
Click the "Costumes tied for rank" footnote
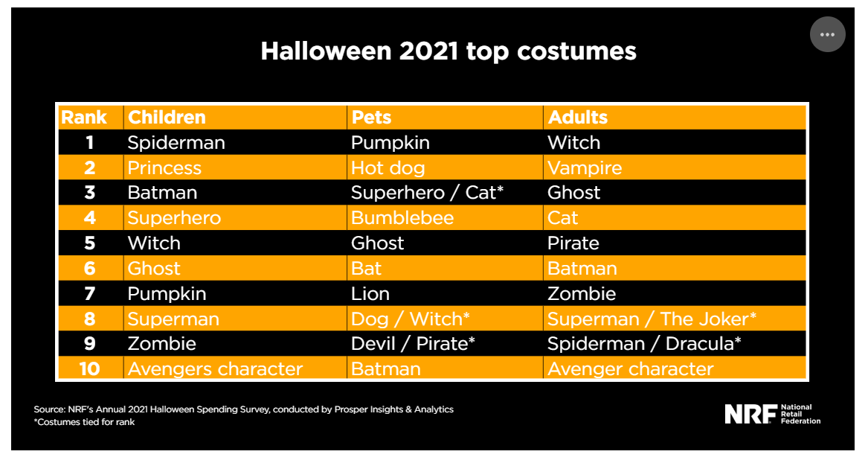84,422
